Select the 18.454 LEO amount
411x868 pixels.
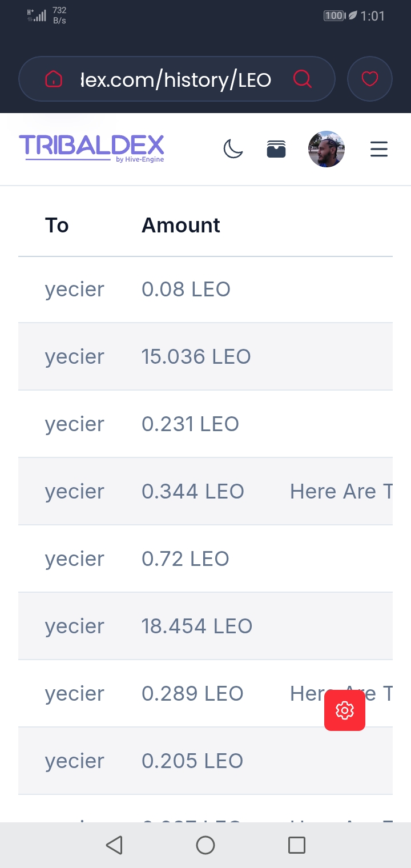[x=197, y=626]
